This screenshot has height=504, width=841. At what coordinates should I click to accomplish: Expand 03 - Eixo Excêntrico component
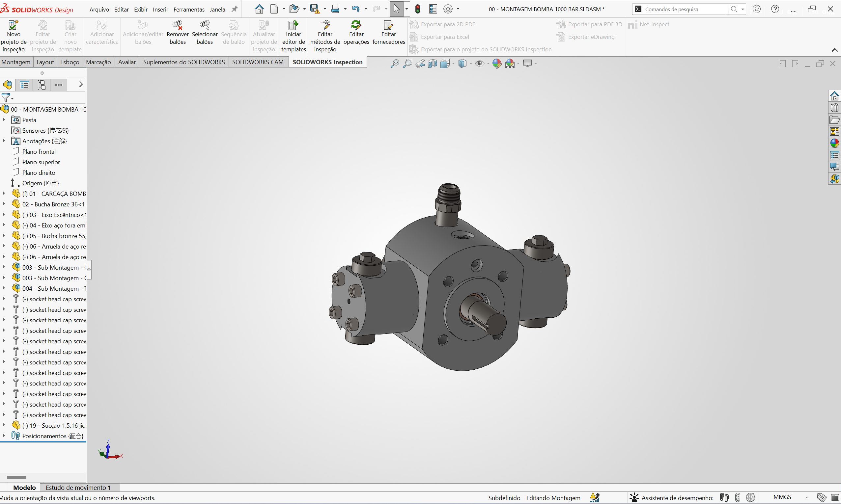point(4,214)
